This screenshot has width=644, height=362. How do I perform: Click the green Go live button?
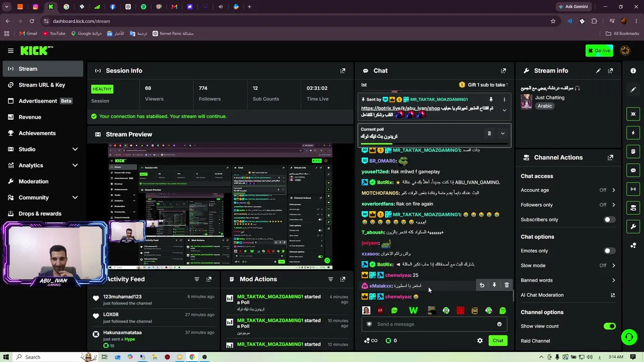click(599, 50)
